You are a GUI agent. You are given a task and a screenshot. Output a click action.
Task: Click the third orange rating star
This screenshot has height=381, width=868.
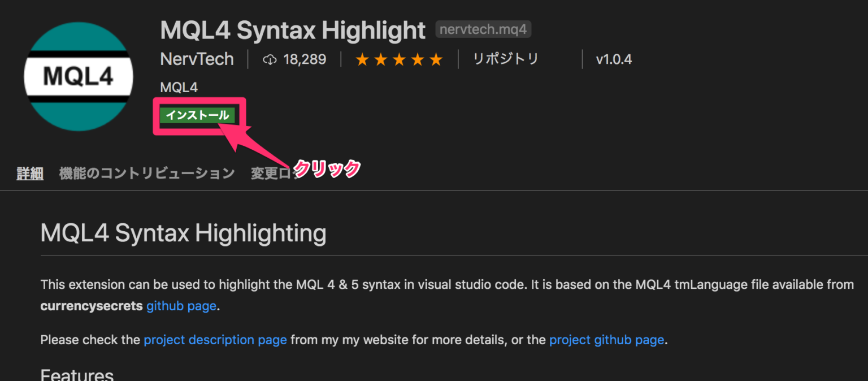pos(400,59)
